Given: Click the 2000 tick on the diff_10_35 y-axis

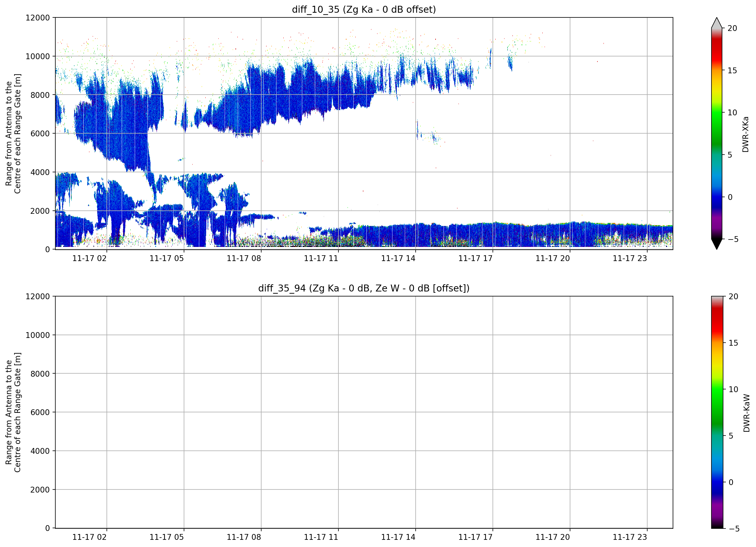Looking at the screenshot, I should (x=40, y=211).
